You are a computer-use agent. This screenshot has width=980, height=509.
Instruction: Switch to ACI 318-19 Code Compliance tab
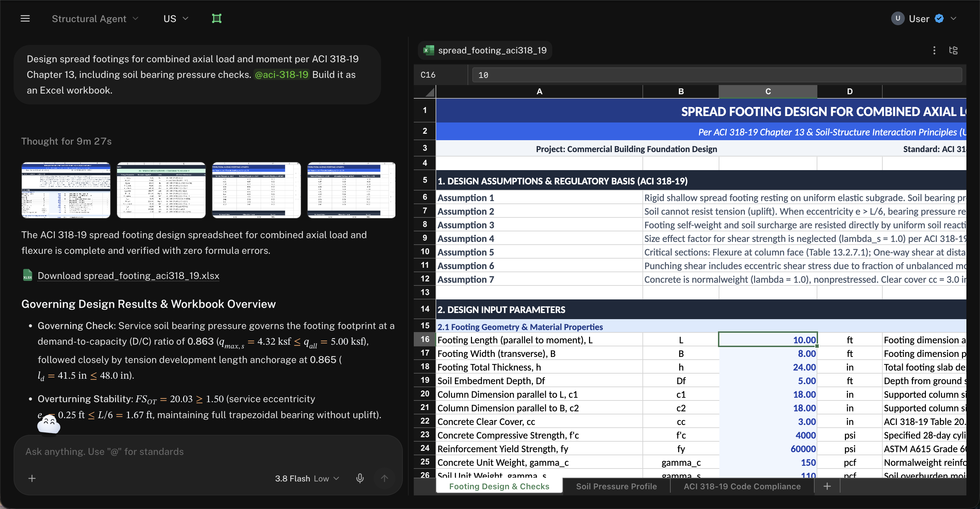(x=742, y=486)
